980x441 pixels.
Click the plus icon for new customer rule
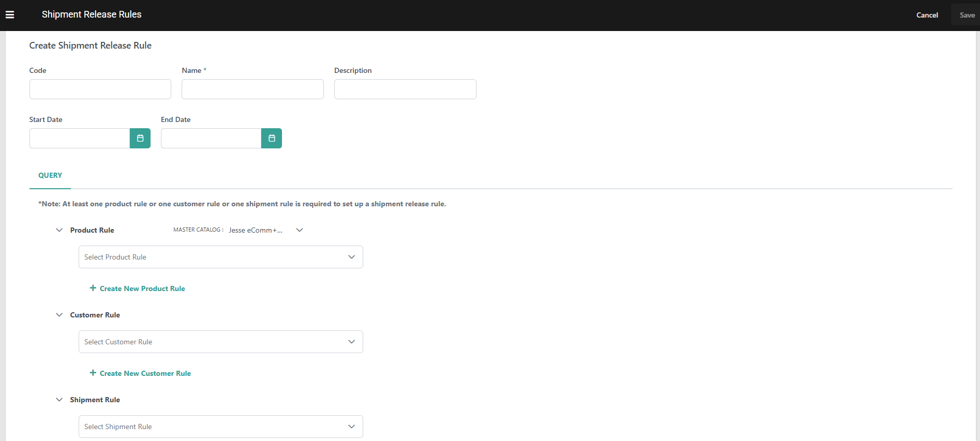[93, 373]
